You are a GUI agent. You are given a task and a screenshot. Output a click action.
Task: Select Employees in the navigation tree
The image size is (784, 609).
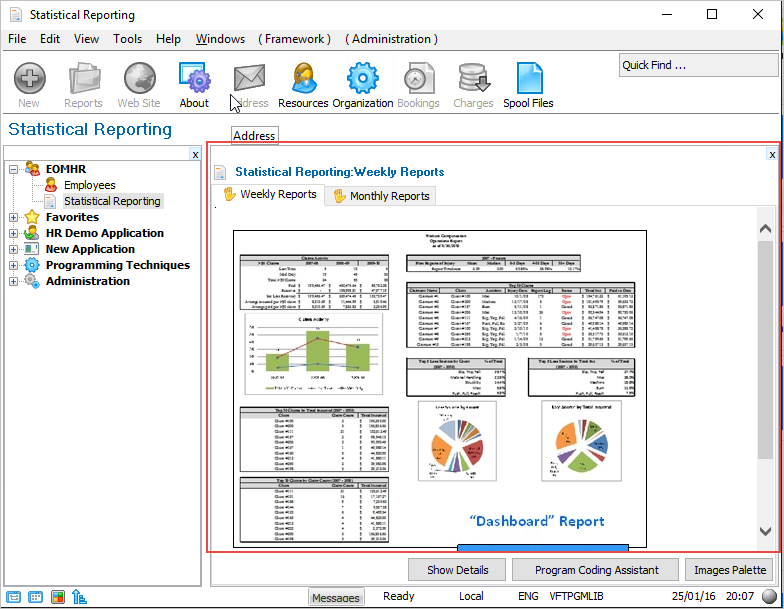tap(89, 185)
